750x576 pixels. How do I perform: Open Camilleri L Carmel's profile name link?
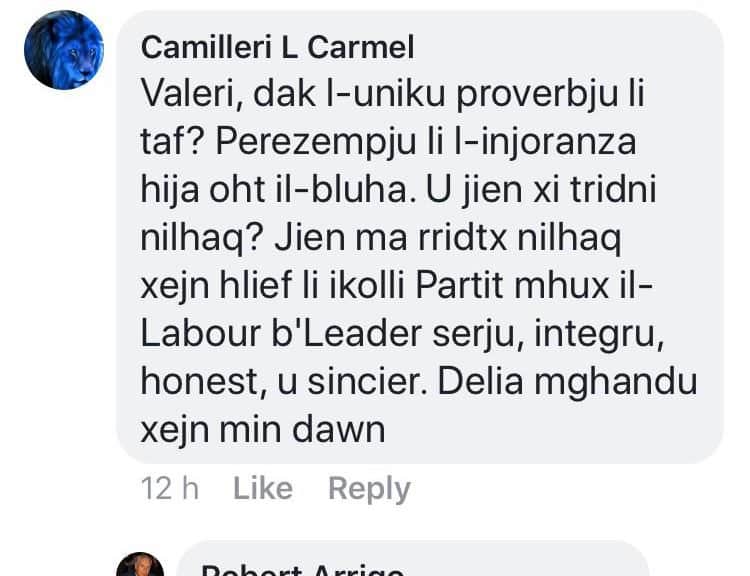click(277, 48)
